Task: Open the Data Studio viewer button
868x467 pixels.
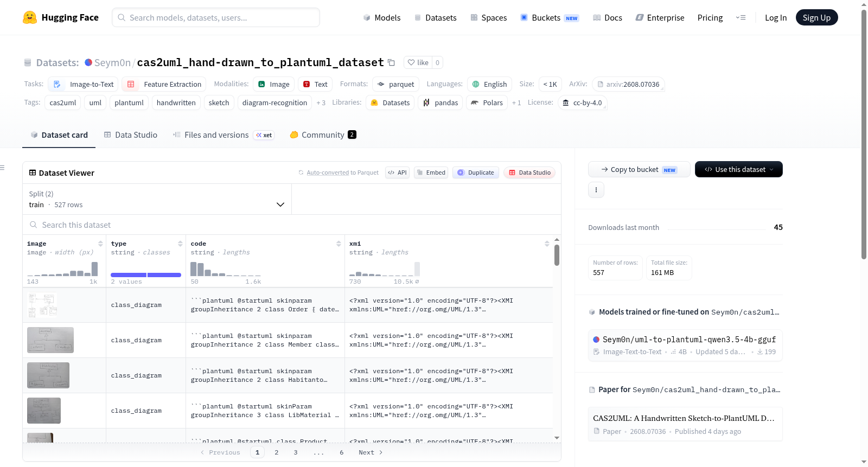Action: click(x=529, y=172)
